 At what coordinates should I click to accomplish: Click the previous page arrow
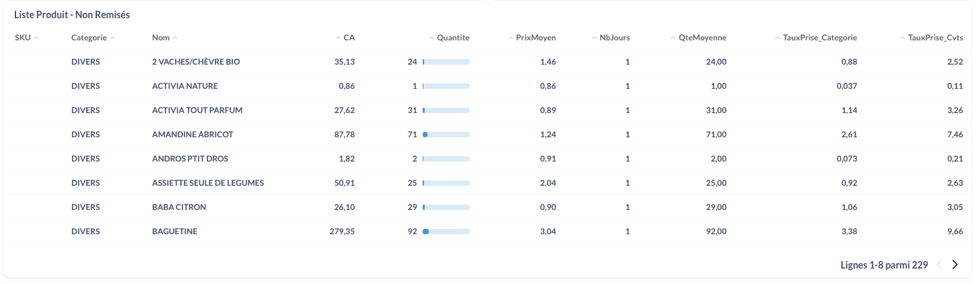[x=939, y=265]
